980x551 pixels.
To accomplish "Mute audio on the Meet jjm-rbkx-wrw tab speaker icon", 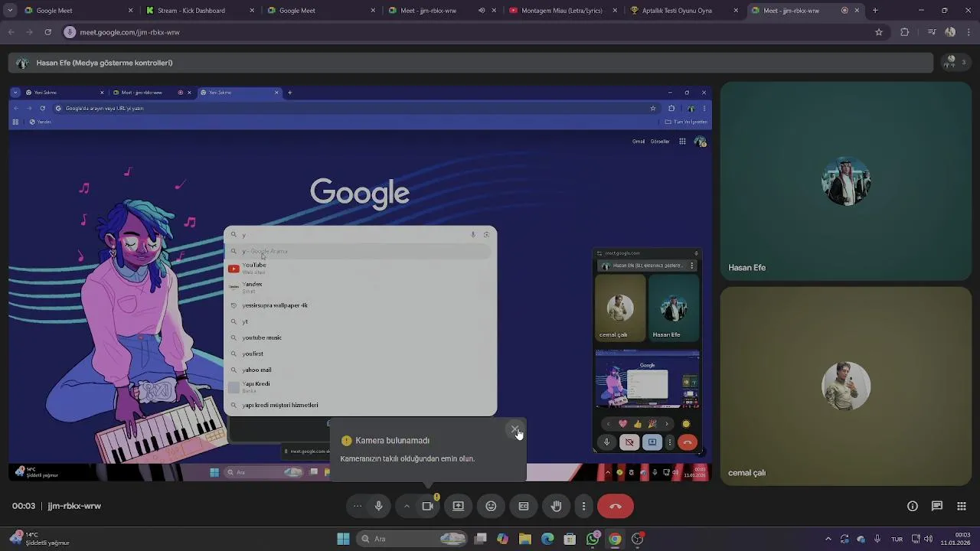I will 482,11.
